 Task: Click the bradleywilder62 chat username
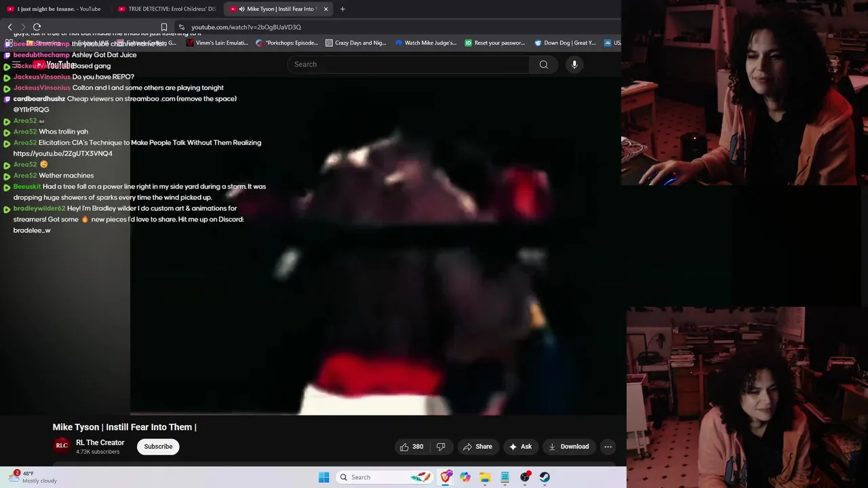coord(39,208)
